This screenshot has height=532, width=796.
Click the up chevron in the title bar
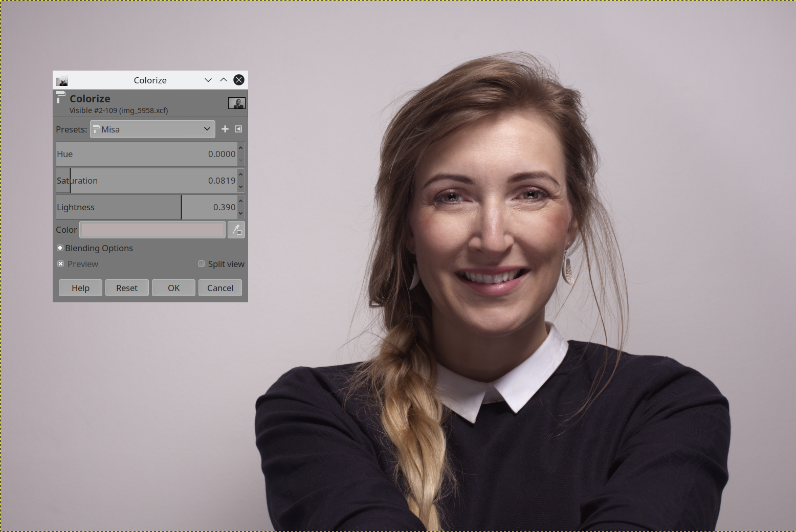pos(224,80)
